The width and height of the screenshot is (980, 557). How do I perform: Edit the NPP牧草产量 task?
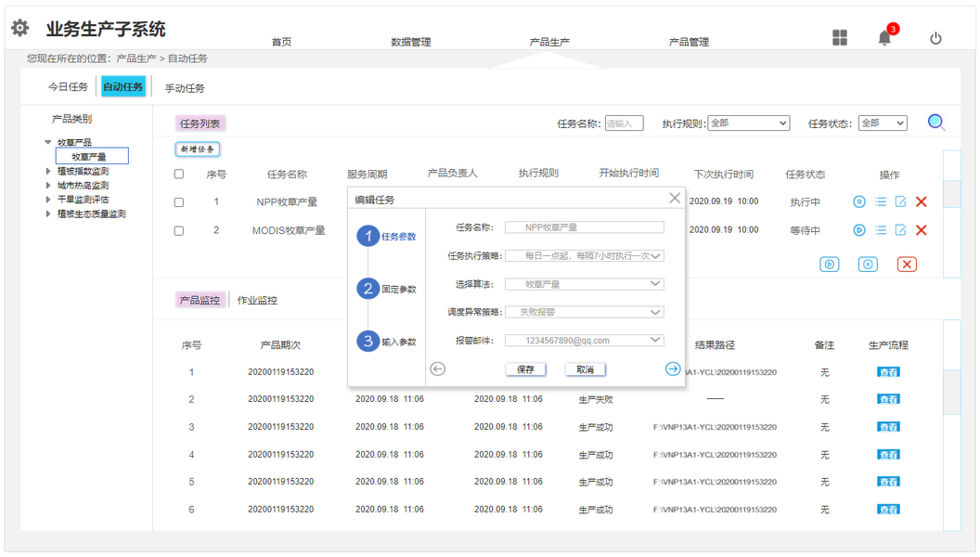[x=900, y=201]
